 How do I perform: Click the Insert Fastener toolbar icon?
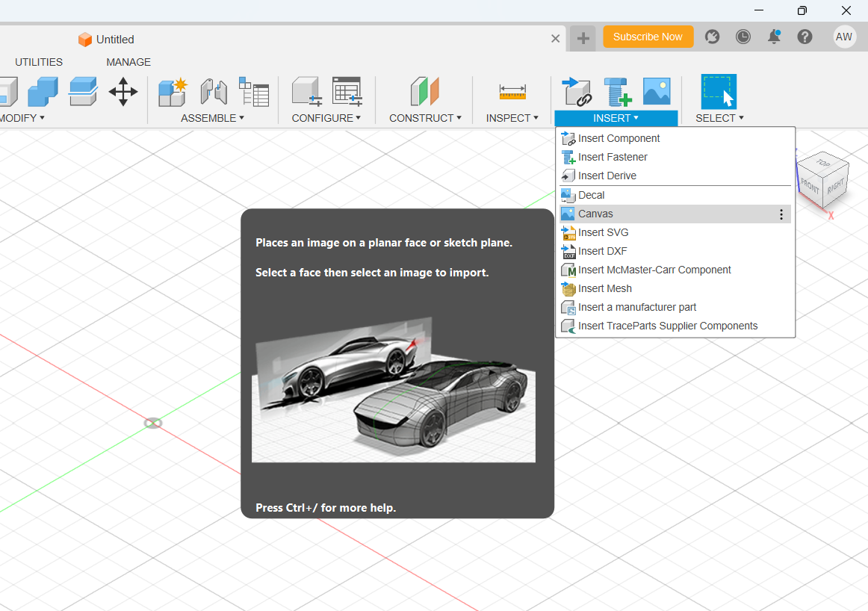tap(617, 92)
